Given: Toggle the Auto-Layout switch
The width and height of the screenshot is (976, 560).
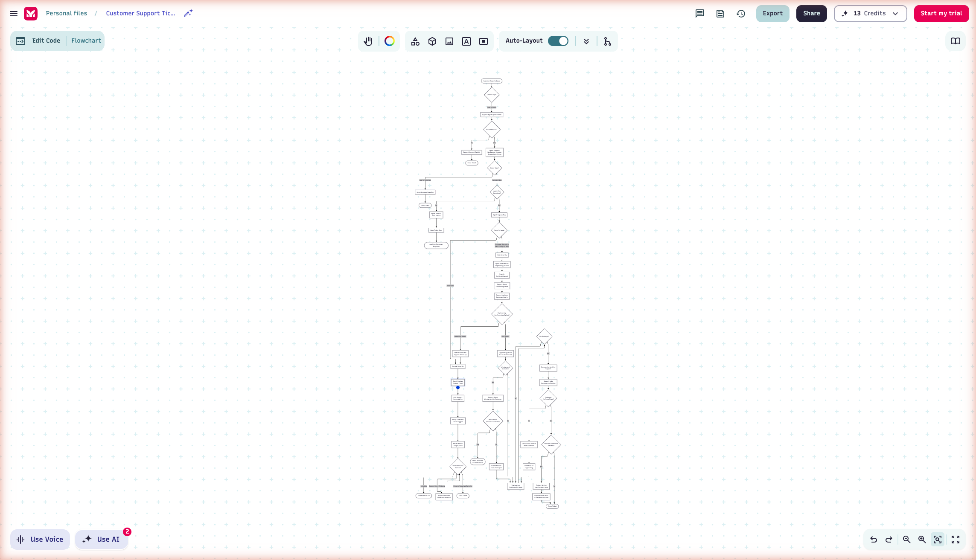Looking at the screenshot, I should point(558,41).
